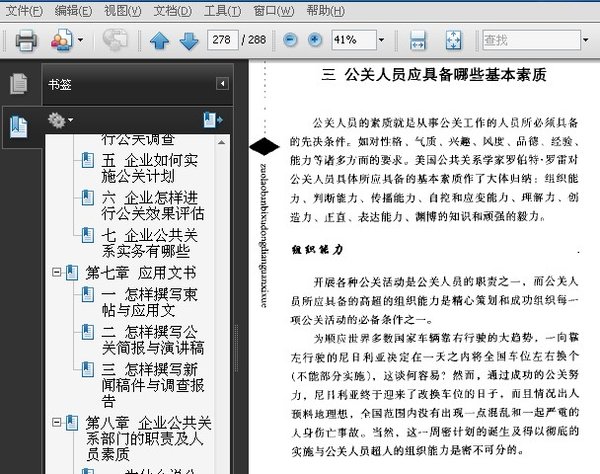
Task: Select bookmark 第八章 企业公共关系部门的职责及人员素质
Action: 149,438
